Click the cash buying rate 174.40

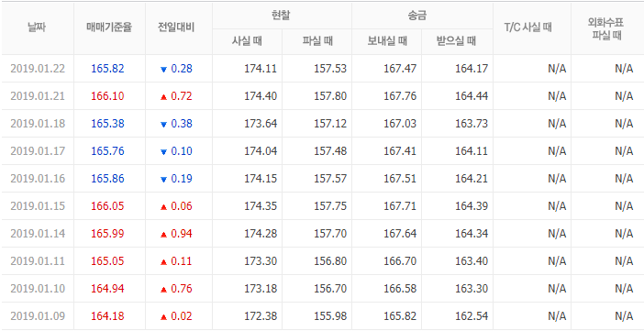point(261,96)
